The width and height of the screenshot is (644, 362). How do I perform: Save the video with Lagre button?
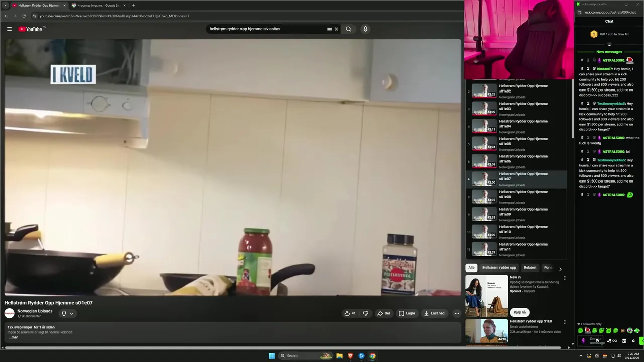407,313
